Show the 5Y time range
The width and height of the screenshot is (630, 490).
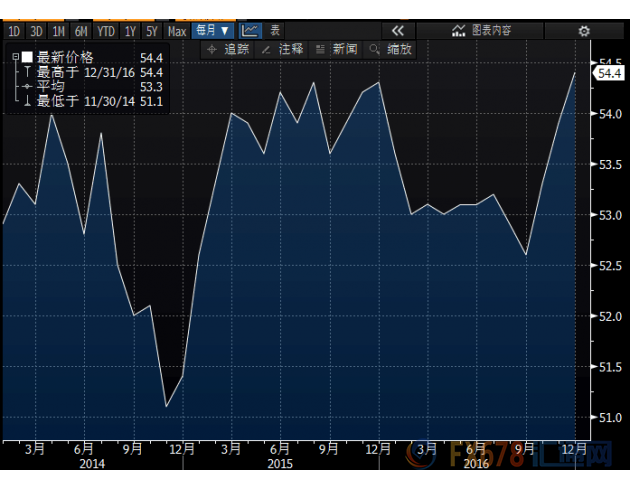pos(151,31)
